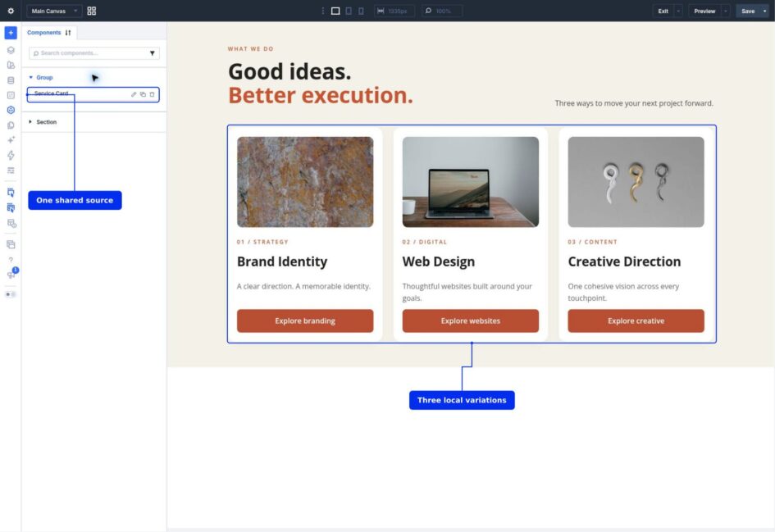Select the three metal hooks image
This screenshot has height=532, width=775.
coord(636,182)
